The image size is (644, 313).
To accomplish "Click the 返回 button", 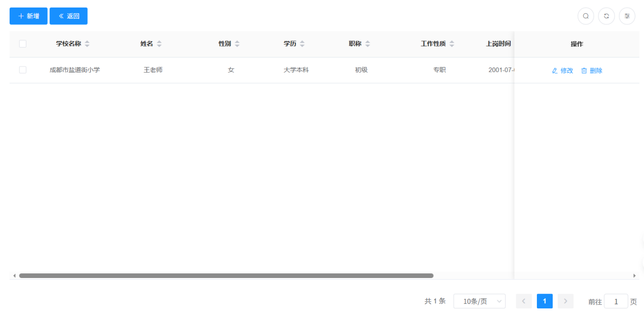I will (x=69, y=16).
